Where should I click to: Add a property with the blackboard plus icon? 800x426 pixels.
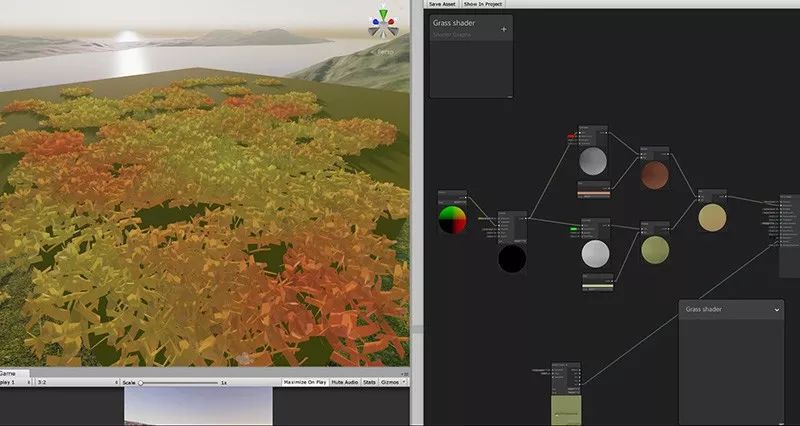[503, 29]
